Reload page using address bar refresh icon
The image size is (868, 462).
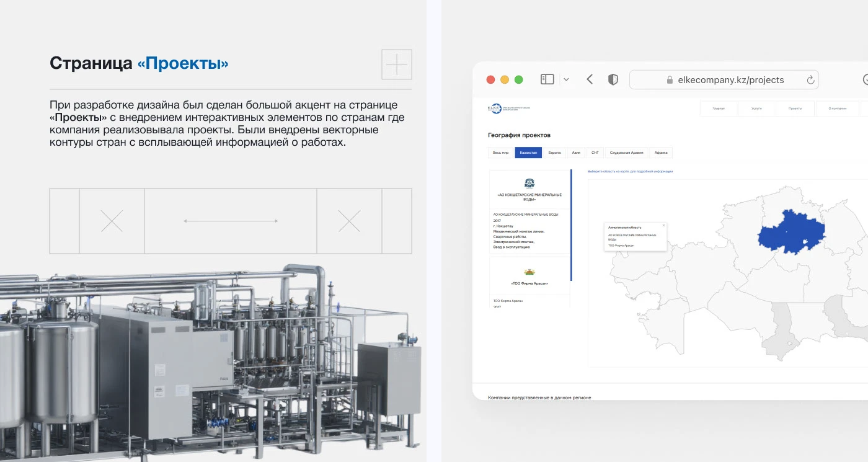click(810, 80)
